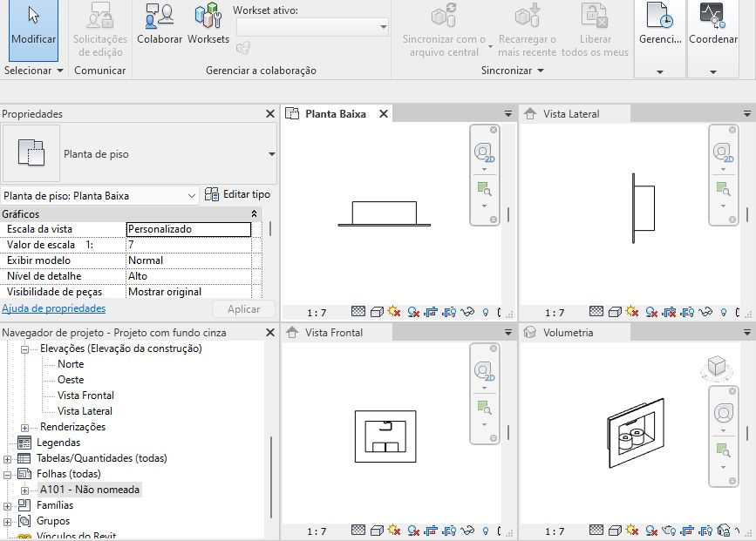Open detail level menu in Volumetria view
This screenshot has width=756, height=541.
(596, 531)
